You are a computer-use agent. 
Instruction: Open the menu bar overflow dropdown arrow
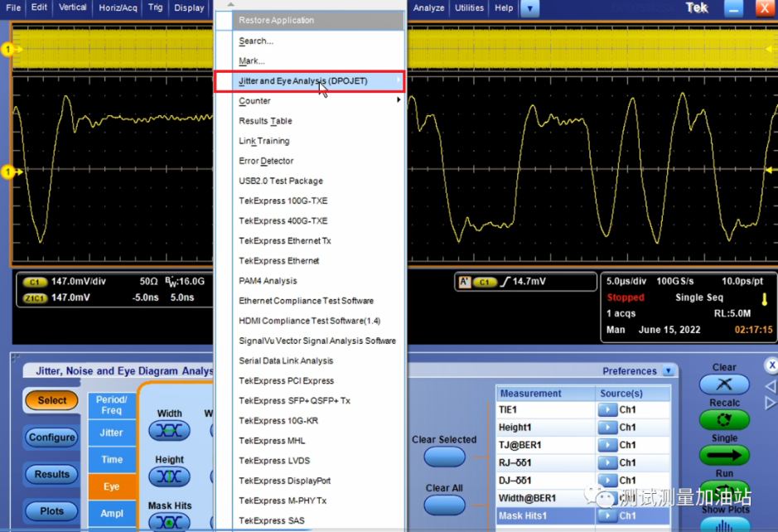click(529, 8)
